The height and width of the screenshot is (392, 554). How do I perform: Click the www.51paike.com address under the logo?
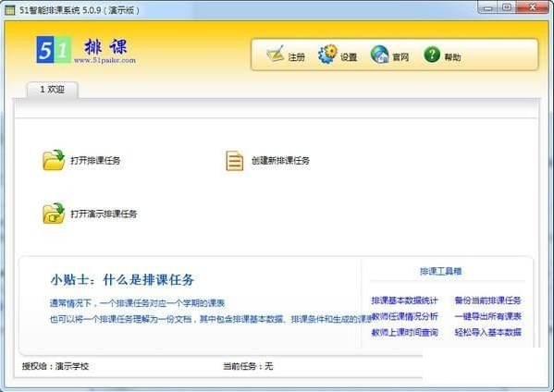coord(105,60)
